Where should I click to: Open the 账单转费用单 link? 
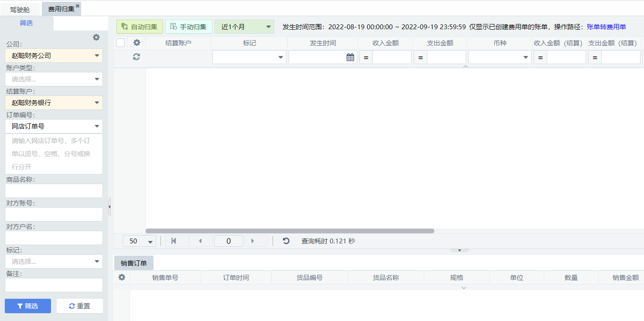coord(606,27)
